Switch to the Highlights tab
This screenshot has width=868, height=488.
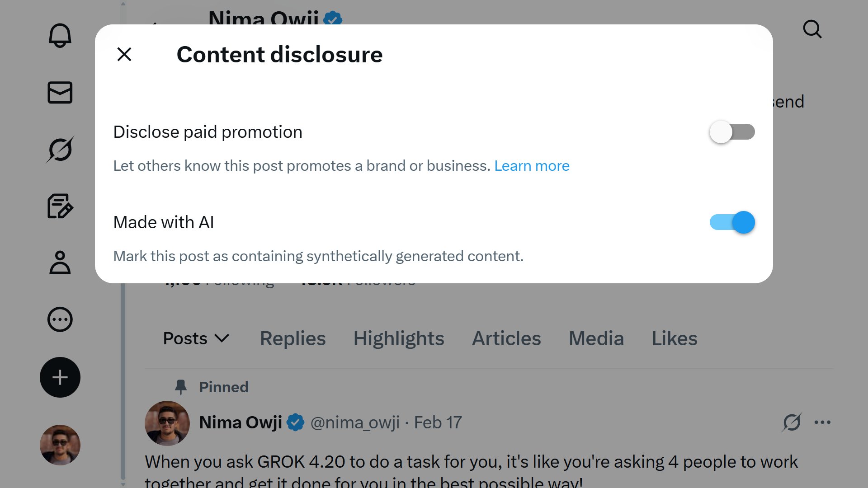tap(399, 338)
